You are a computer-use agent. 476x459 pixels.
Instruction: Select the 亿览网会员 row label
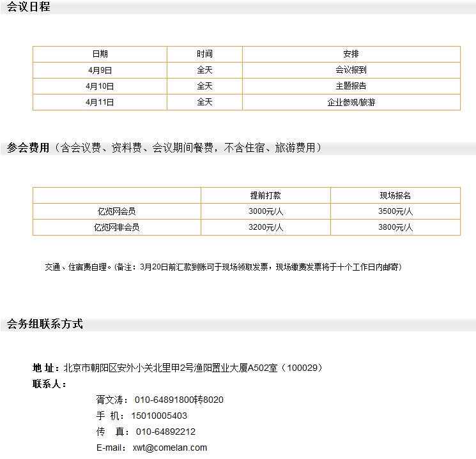(116, 211)
